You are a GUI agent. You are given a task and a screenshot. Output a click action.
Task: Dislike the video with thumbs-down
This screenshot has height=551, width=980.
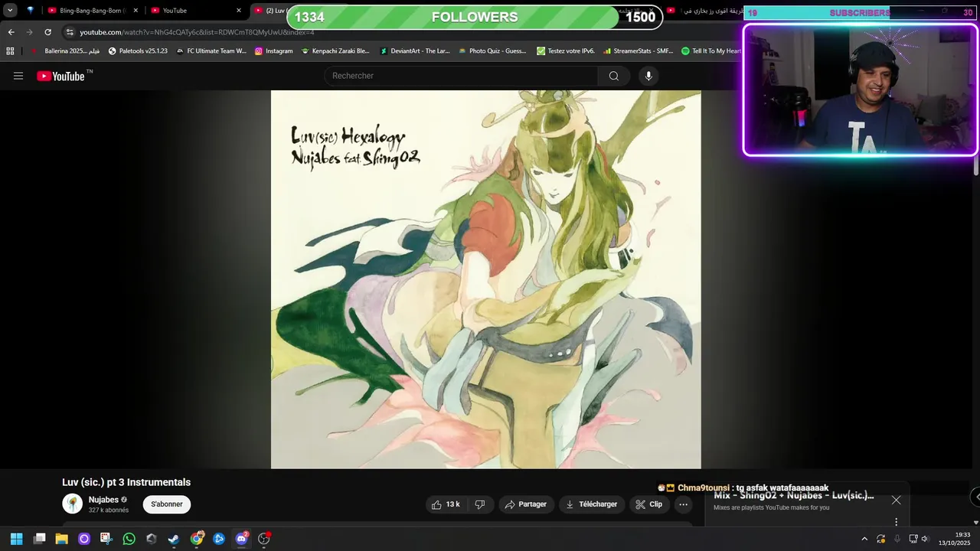tap(480, 504)
